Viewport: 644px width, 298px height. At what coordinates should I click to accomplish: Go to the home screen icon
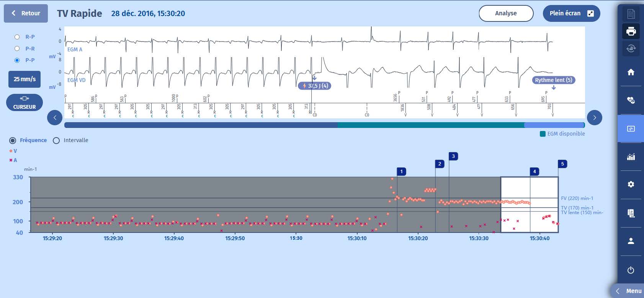(631, 72)
